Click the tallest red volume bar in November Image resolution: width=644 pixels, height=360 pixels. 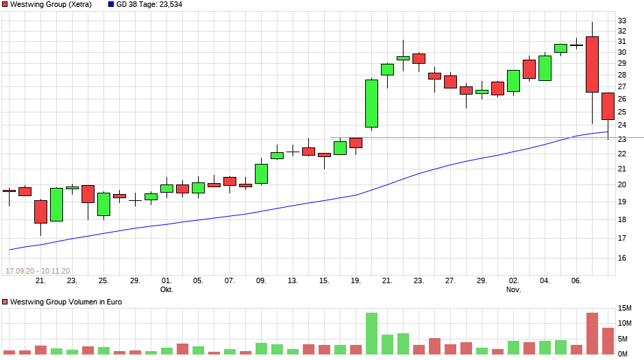click(592, 334)
